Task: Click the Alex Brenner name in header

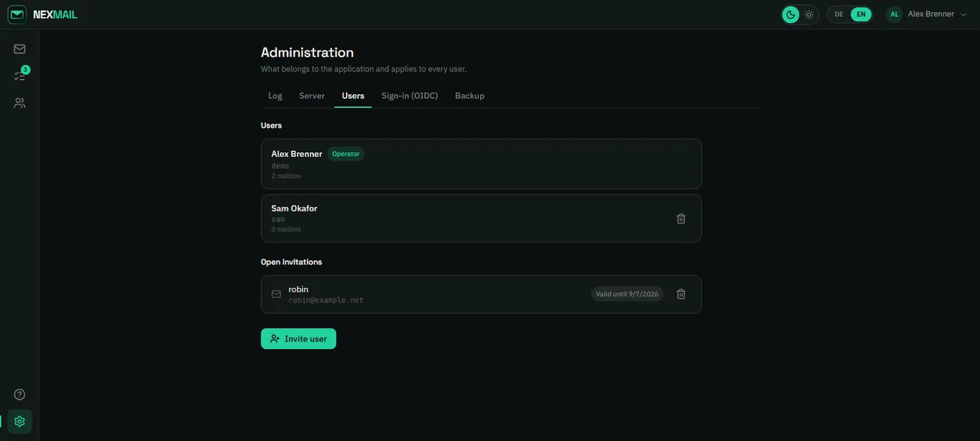Action: point(931,15)
